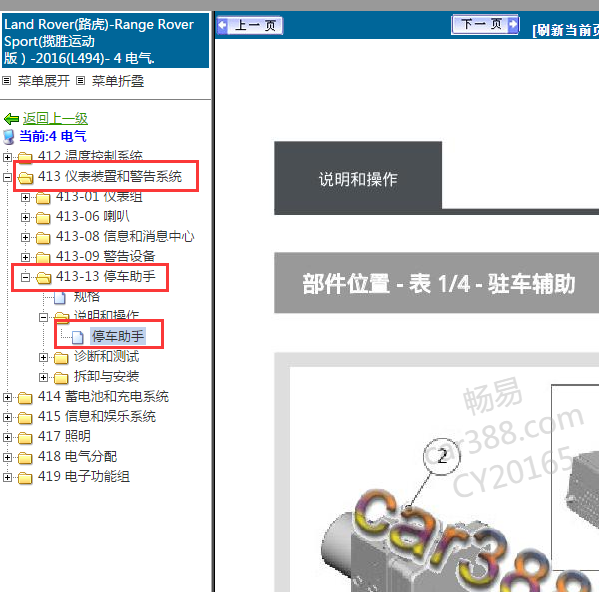Select 413-06 喇叭 tree item

pyautogui.click(x=93, y=217)
